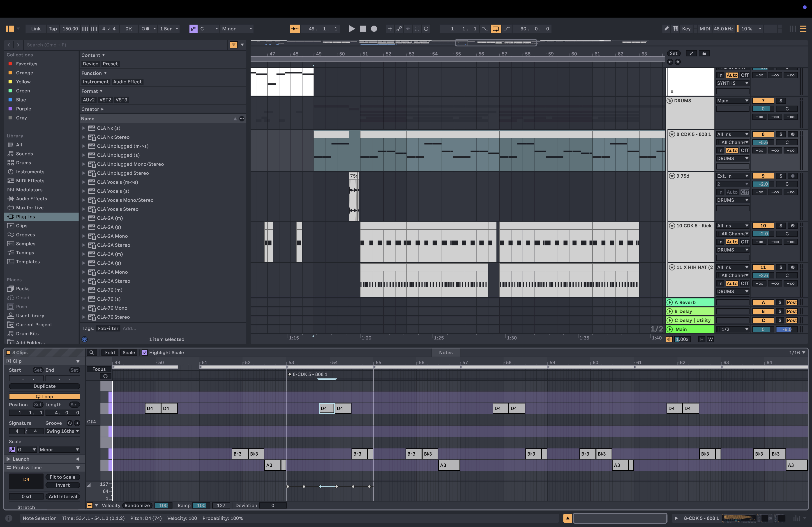Toggle the metronome icon

pyautogui.click(x=145, y=29)
